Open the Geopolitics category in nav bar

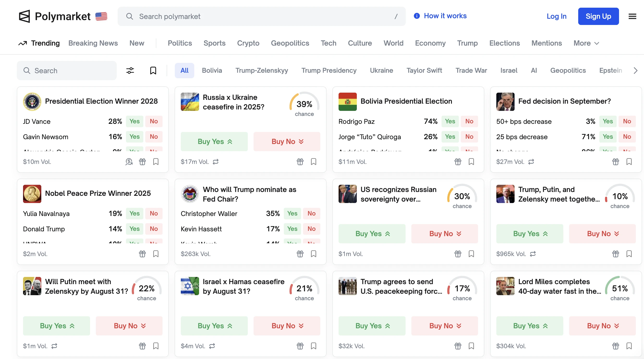point(290,43)
